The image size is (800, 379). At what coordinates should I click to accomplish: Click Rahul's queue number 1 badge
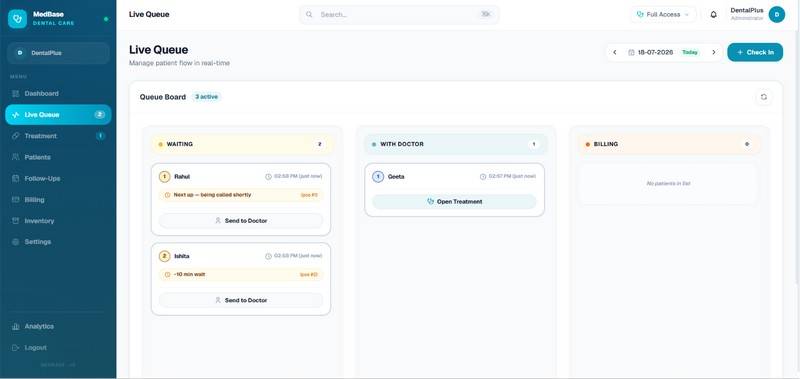click(164, 176)
